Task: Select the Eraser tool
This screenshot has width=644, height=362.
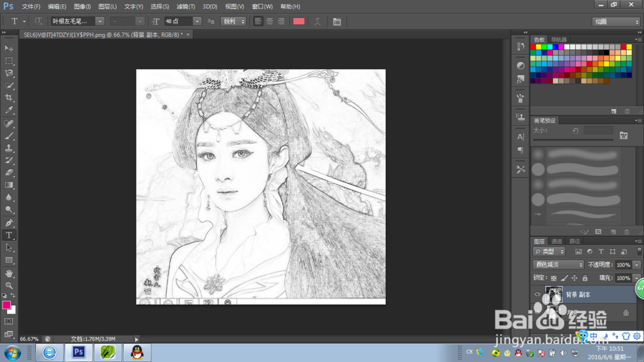Action: [x=8, y=173]
